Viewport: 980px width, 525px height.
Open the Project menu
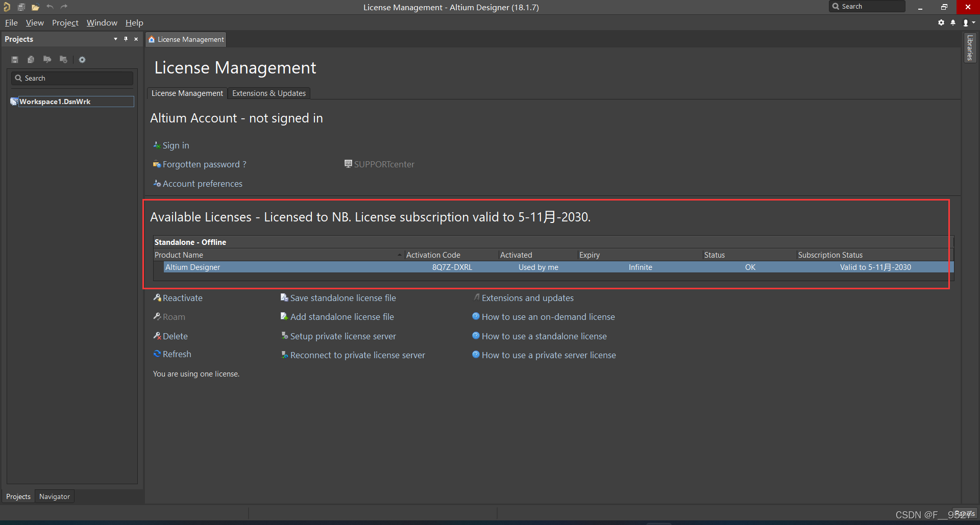coord(65,23)
